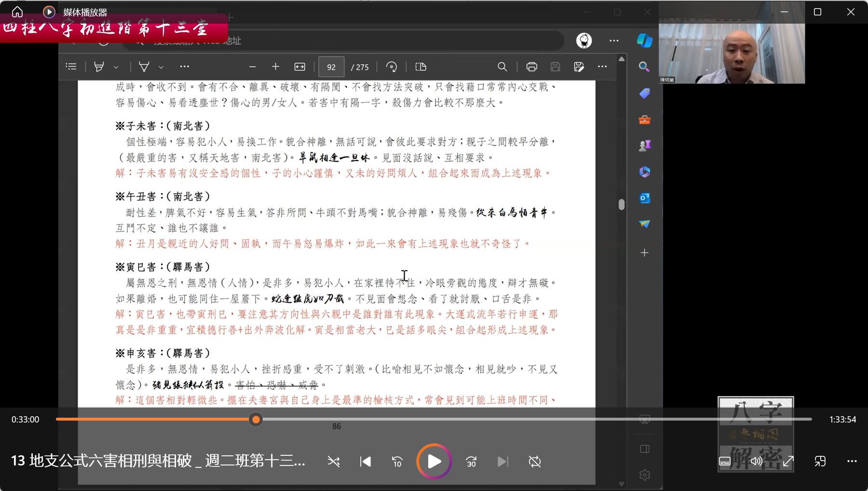The height and width of the screenshot is (491, 868).
Task: Skip to next track
Action: click(x=502, y=462)
